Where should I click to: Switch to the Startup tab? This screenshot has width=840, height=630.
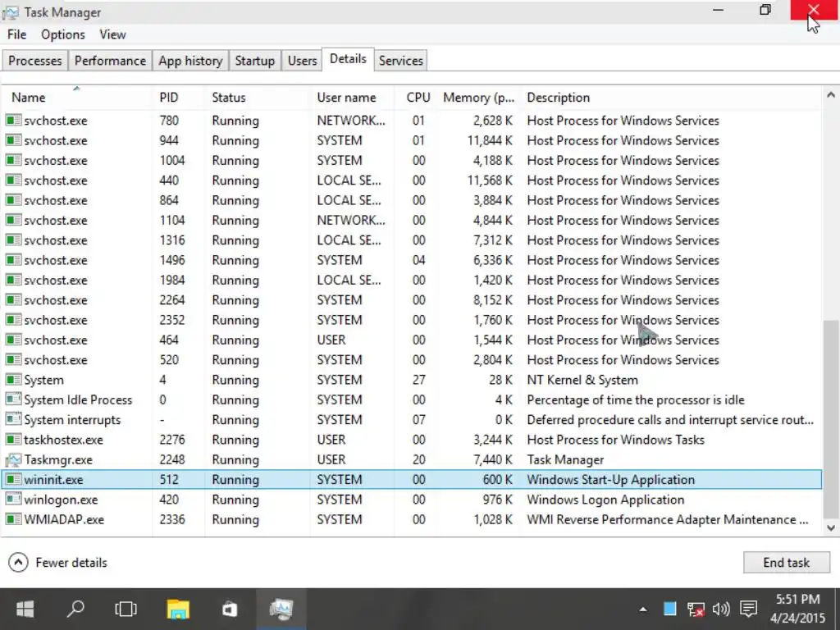pyautogui.click(x=254, y=61)
